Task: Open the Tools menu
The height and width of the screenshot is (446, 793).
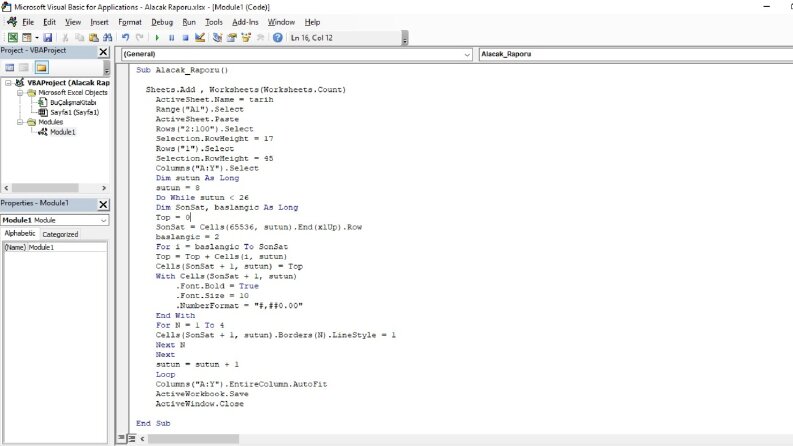Action: [x=213, y=22]
